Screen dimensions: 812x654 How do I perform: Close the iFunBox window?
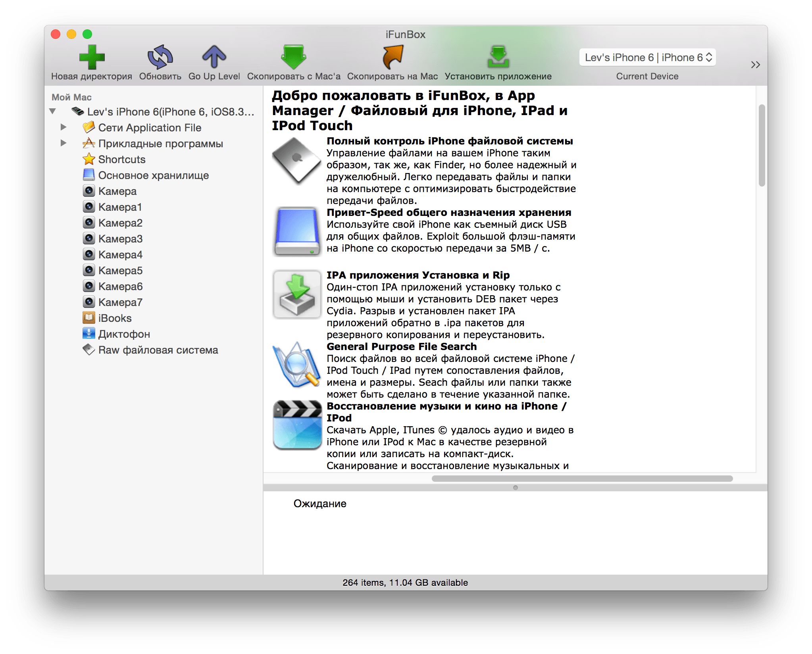(x=56, y=34)
